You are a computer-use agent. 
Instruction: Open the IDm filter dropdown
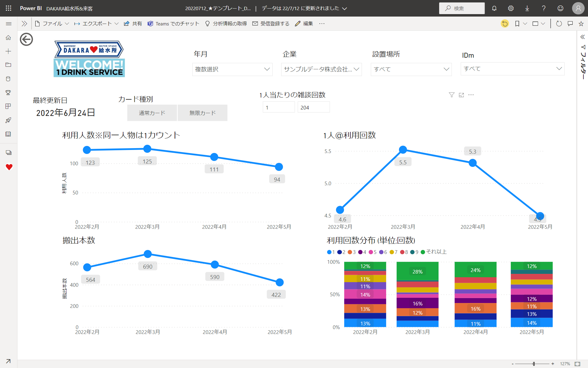pos(512,69)
